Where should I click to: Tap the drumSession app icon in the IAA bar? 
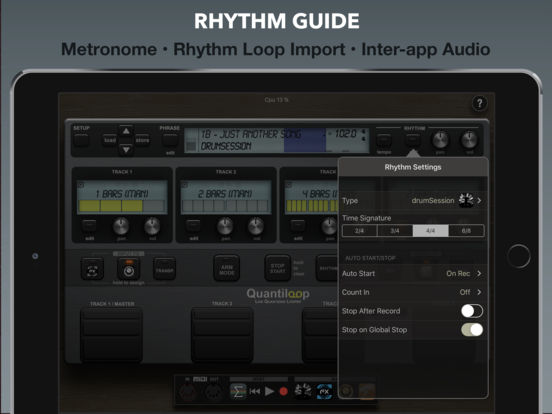(303, 391)
